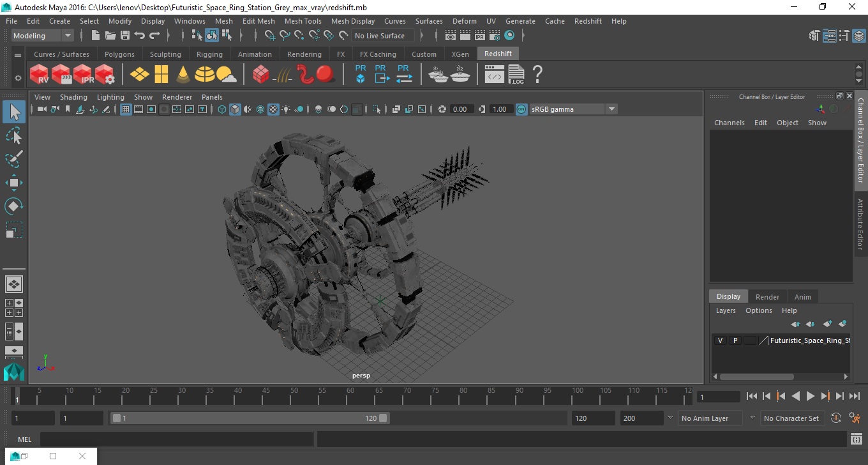Switch to Render layer tab
The image size is (868, 465).
pos(767,297)
